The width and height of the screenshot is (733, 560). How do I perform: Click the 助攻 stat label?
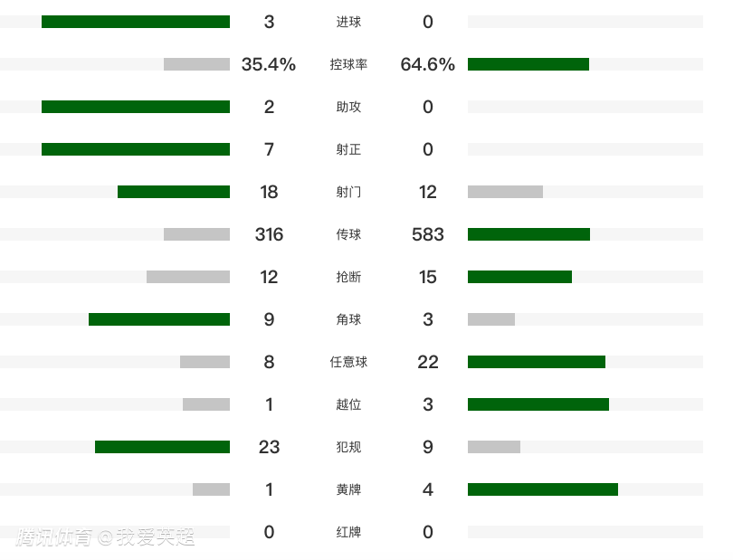(x=348, y=107)
